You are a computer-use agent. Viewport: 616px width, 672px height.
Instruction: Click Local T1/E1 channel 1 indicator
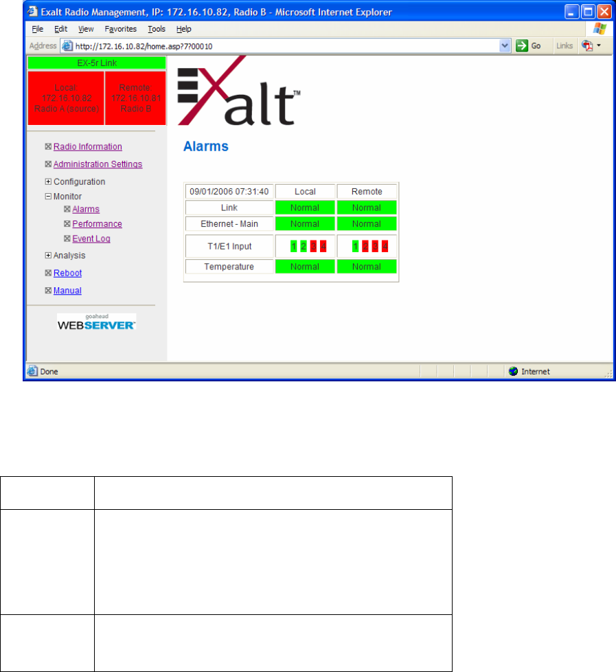pos(293,247)
